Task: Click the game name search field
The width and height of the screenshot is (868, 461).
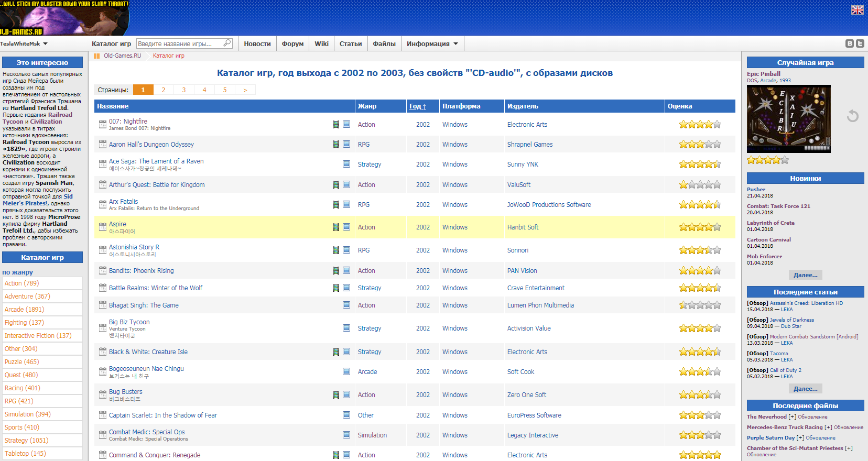Action: pyautogui.click(x=180, y=44)
